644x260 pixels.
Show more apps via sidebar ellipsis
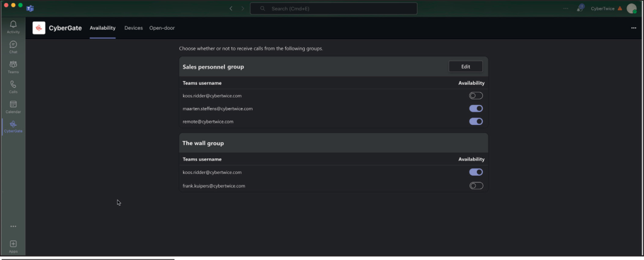[x=13, y=227]
